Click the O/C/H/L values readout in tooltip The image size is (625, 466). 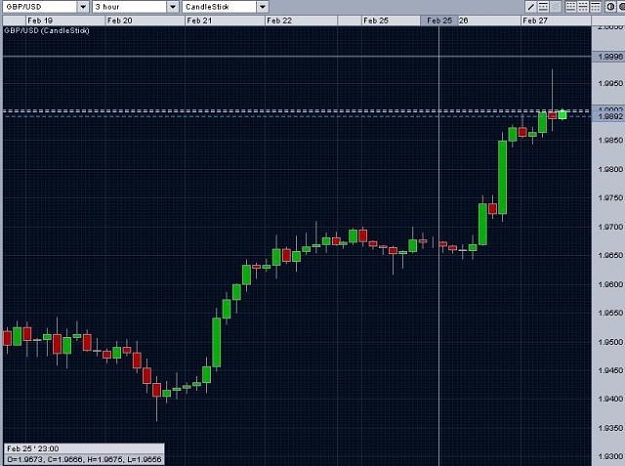[x=84, y=460]
